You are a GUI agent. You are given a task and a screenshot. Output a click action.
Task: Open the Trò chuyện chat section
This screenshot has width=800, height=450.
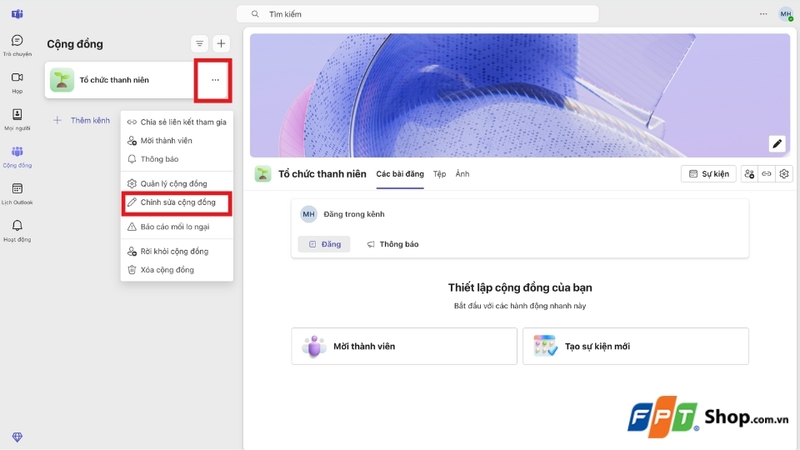pos(17,45)
